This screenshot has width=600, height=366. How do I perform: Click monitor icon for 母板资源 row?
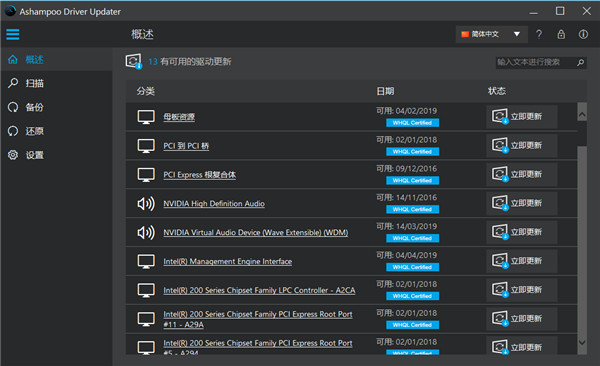(x=146, y=117)
